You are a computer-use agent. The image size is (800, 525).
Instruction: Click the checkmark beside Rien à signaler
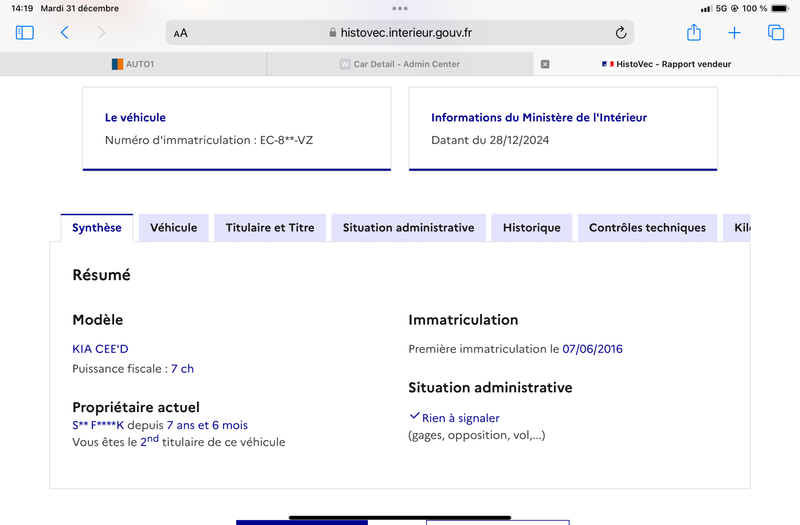[x=414, y=416]
